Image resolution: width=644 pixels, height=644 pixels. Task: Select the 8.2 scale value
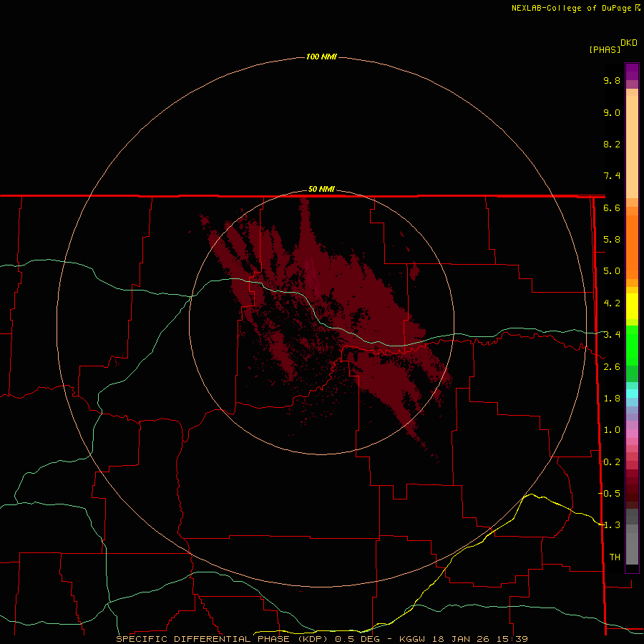[x=612, y=144]
